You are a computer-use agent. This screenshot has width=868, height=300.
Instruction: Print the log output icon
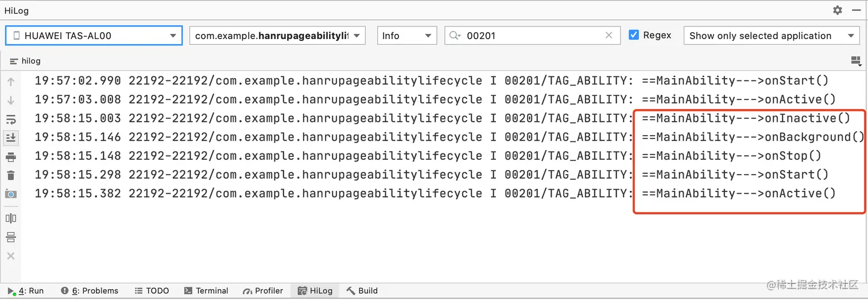pyautogui.click(x=10, y=157)
